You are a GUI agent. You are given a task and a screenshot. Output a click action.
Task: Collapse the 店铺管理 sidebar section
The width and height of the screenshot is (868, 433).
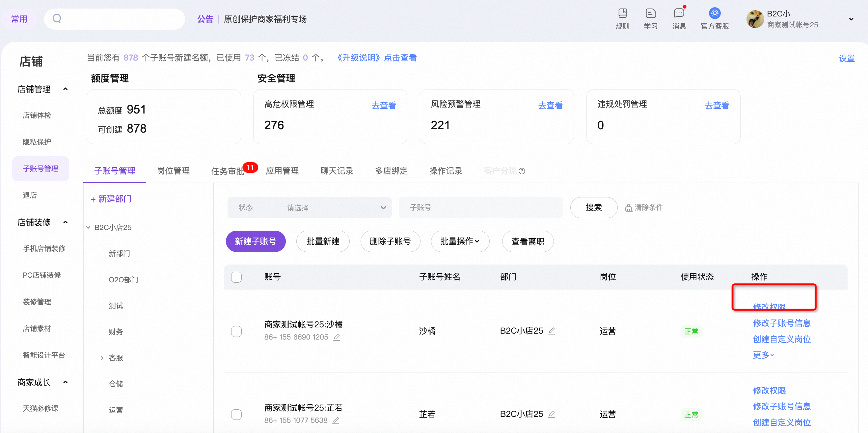[66, 89]
